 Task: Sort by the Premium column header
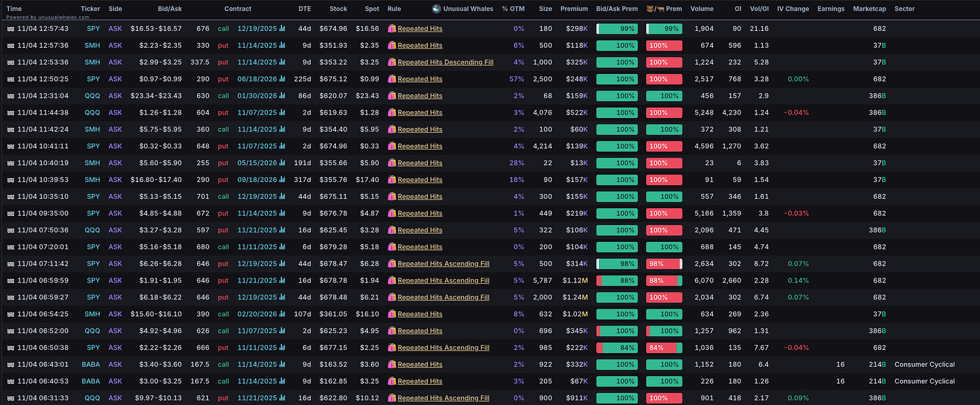(574, 9)
